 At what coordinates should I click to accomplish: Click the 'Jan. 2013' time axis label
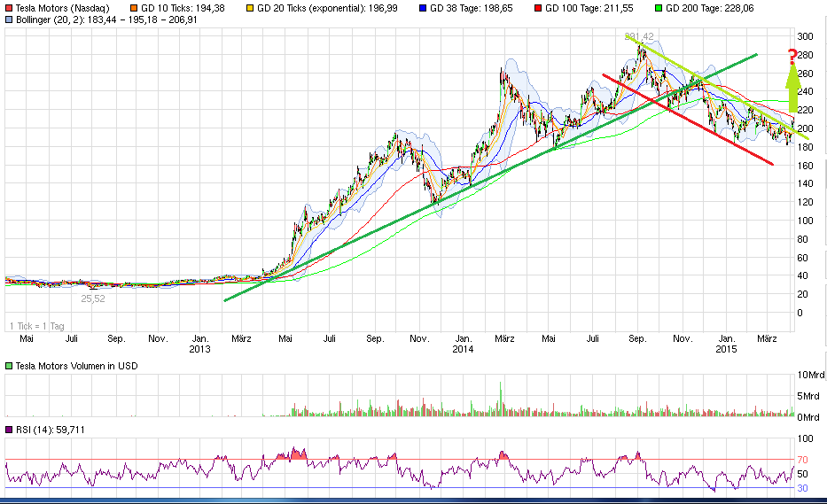point(200,344)
